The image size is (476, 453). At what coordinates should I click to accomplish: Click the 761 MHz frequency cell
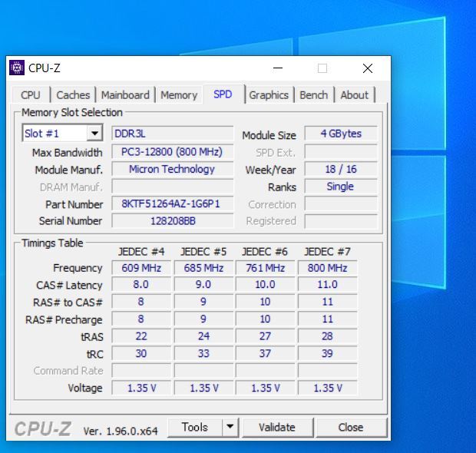[x=266, y=268]
